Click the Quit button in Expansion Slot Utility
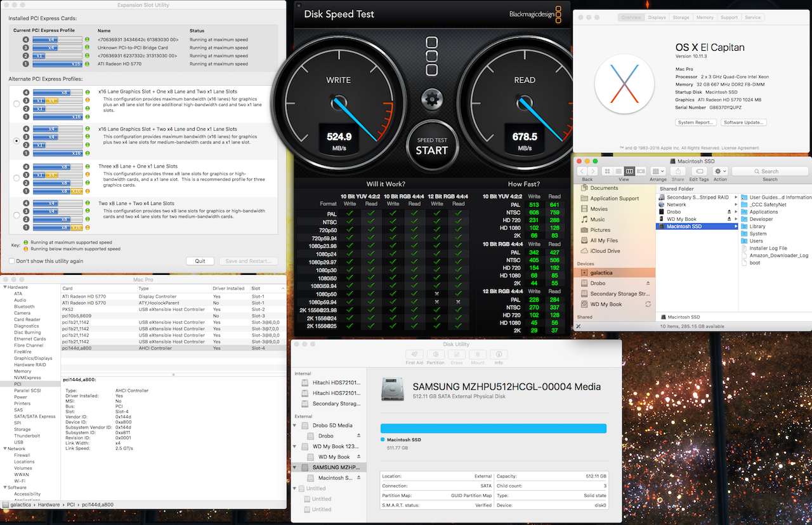812x525 pixels. [x=200, y=261]
